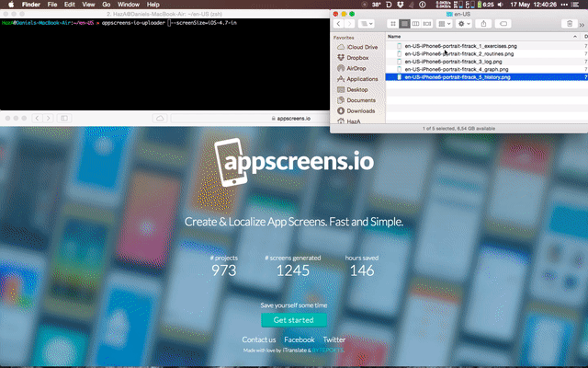The width and height of the screenshot is (588, 368).
Task: Click the Finder toolbar trash button
Action: [570, 24]
